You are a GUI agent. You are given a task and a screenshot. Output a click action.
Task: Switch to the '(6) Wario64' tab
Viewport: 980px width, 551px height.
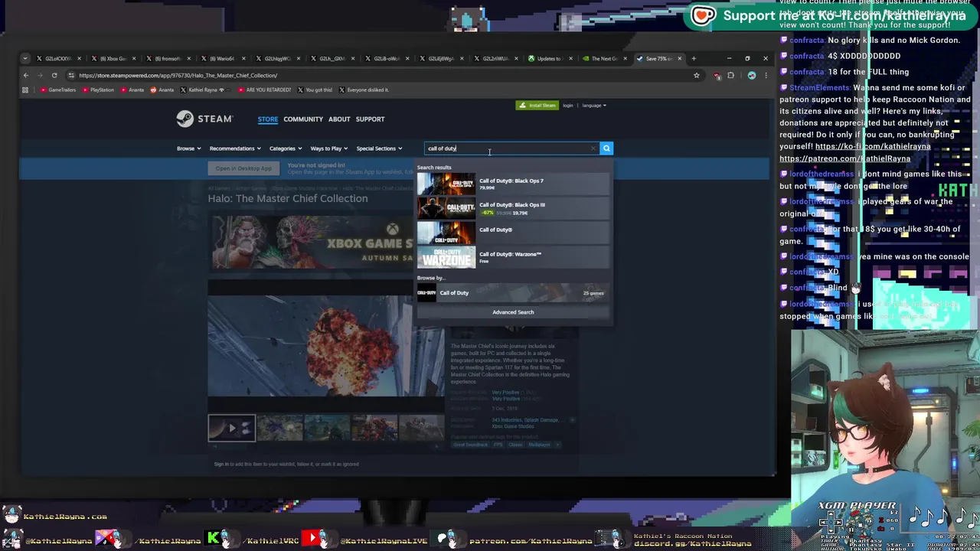point(223,58)
